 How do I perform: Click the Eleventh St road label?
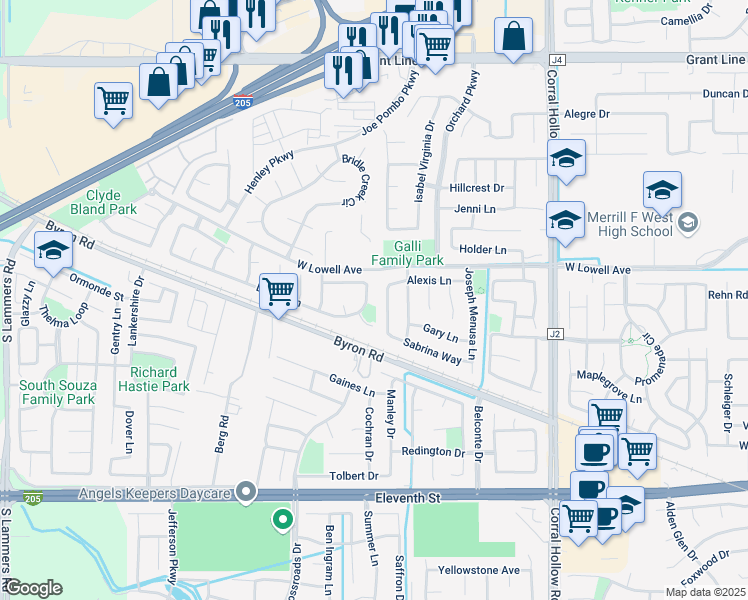coord(408,498)
